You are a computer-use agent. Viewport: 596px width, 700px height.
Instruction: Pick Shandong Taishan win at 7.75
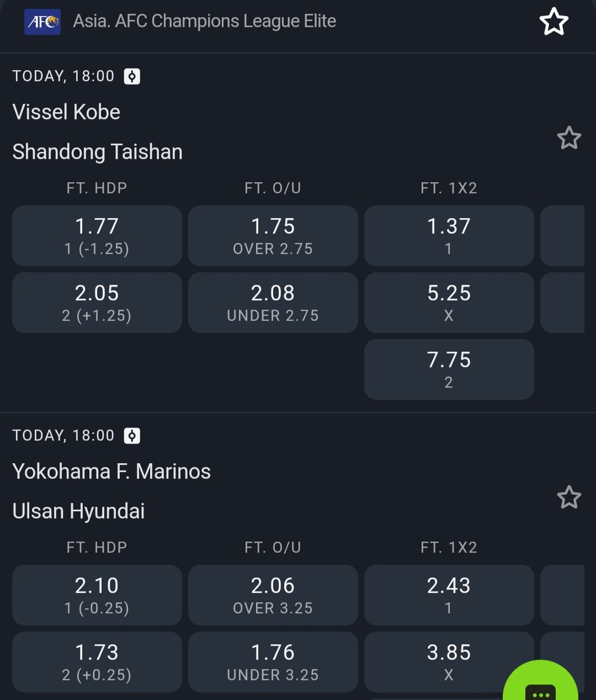449,369
